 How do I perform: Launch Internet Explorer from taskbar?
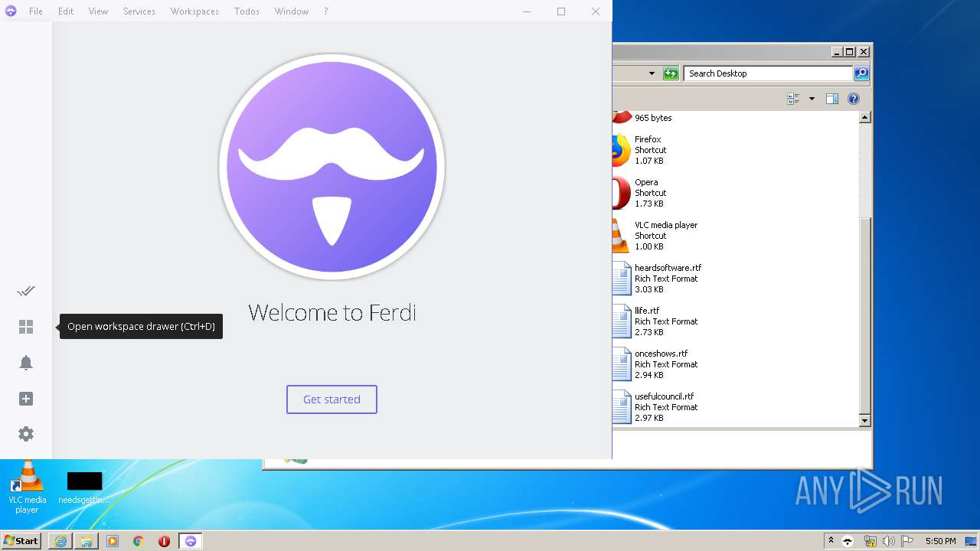[60, 541]
